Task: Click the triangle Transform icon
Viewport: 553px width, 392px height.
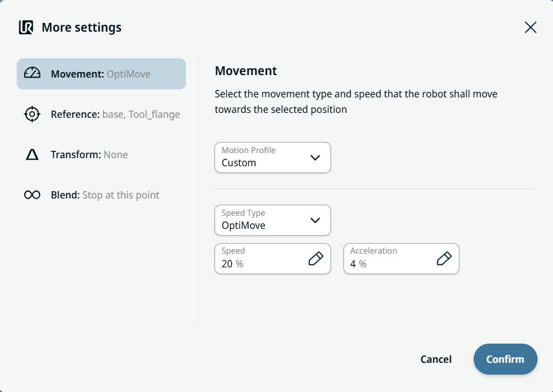Action: coord(32,155)
